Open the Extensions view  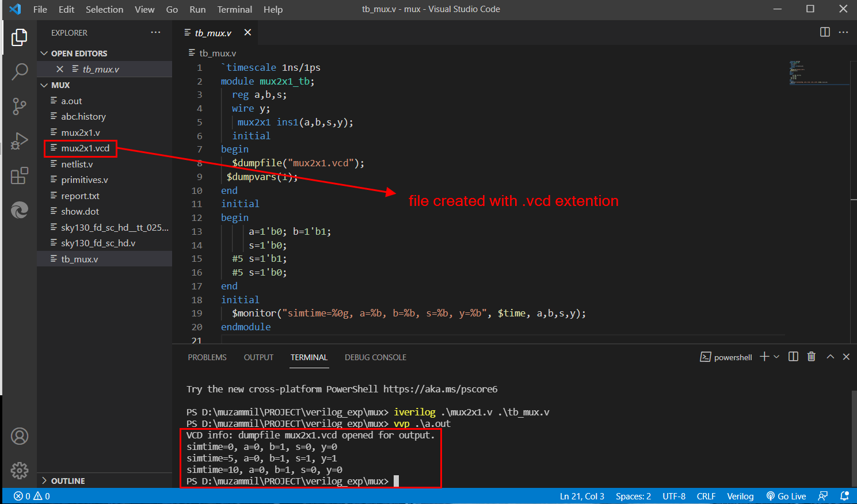pos(20,175)
